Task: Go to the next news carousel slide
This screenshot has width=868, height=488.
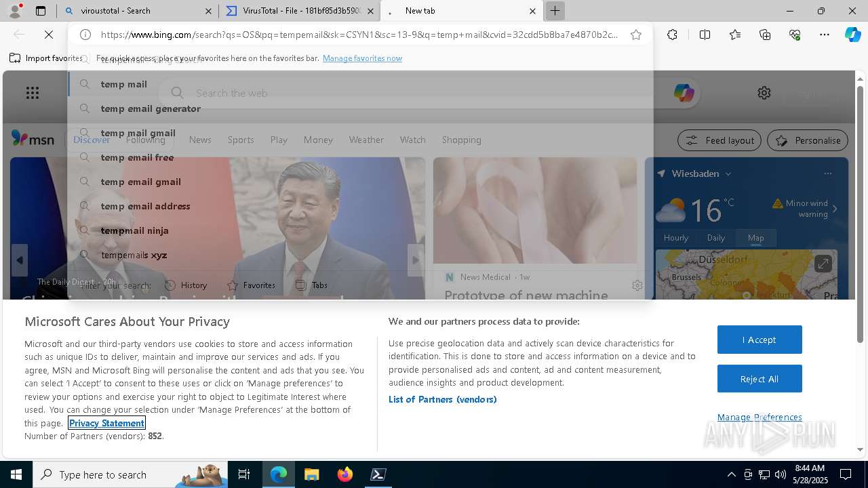Action: (x=416, y=260)
